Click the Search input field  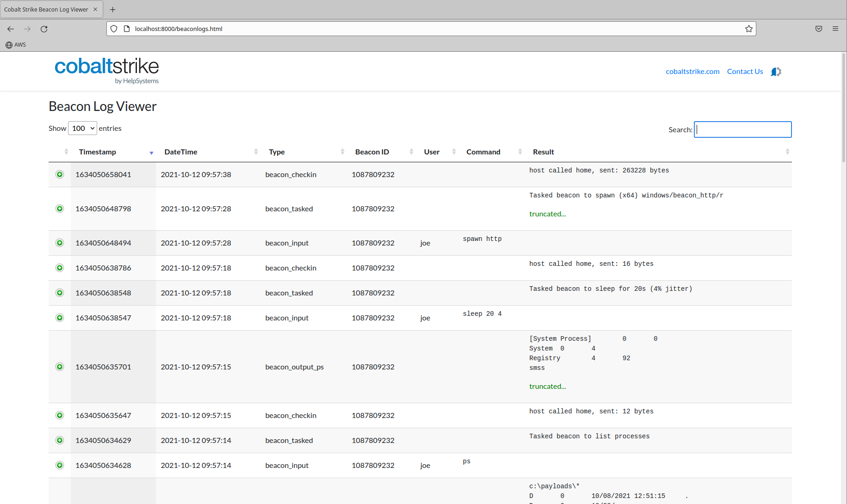[742, 129]
